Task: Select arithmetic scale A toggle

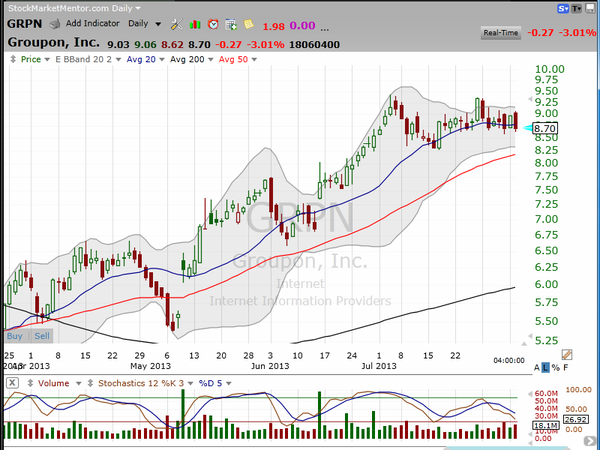Action: tap(536, 368)
